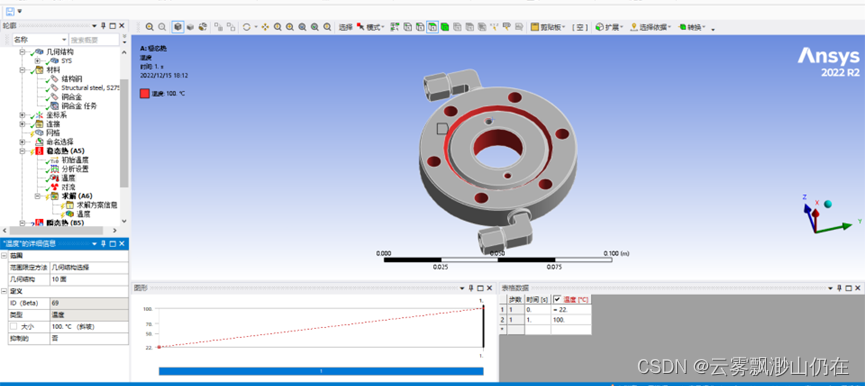Viewport: 865px width, 386px height.
Task: Select the vertex selection filter icon
Action: pos(408,26)
